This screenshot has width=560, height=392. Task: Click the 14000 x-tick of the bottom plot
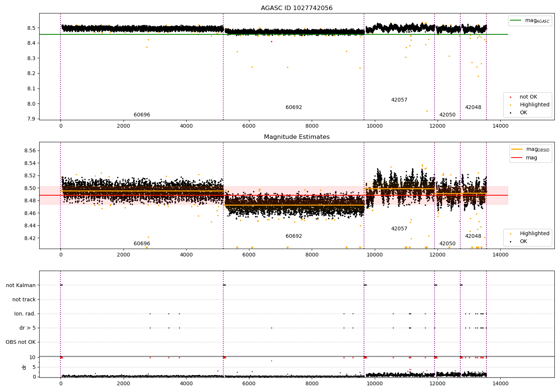(500, 383)
